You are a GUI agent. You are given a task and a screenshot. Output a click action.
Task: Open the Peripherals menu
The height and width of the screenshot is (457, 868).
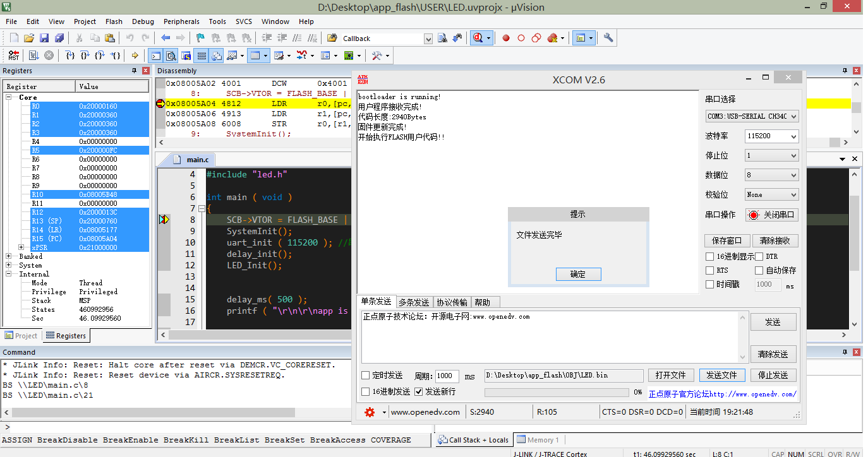(x=181, y=21)
